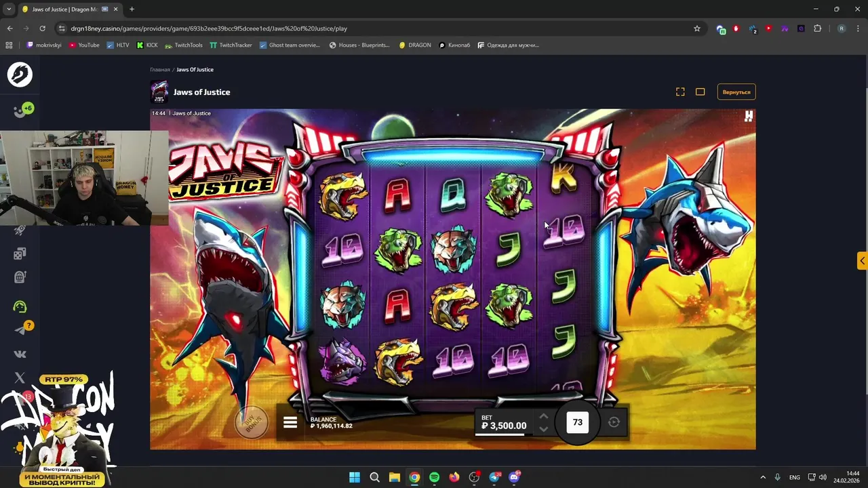
Task: Open the red YouTube extension icon
Action: point(768,28)
